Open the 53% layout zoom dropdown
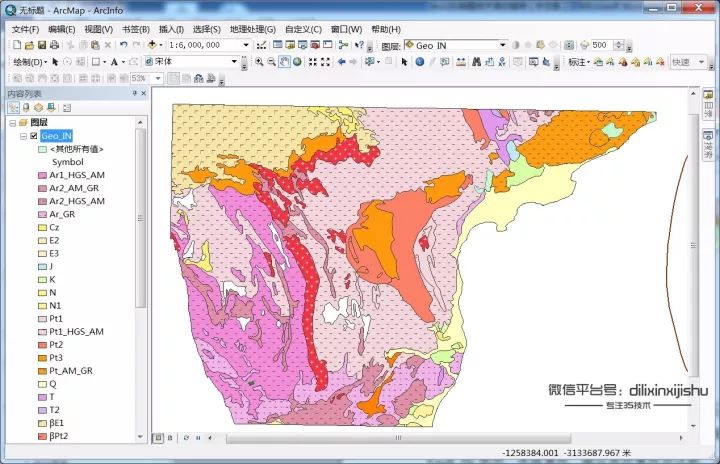 tap(158, 79)
